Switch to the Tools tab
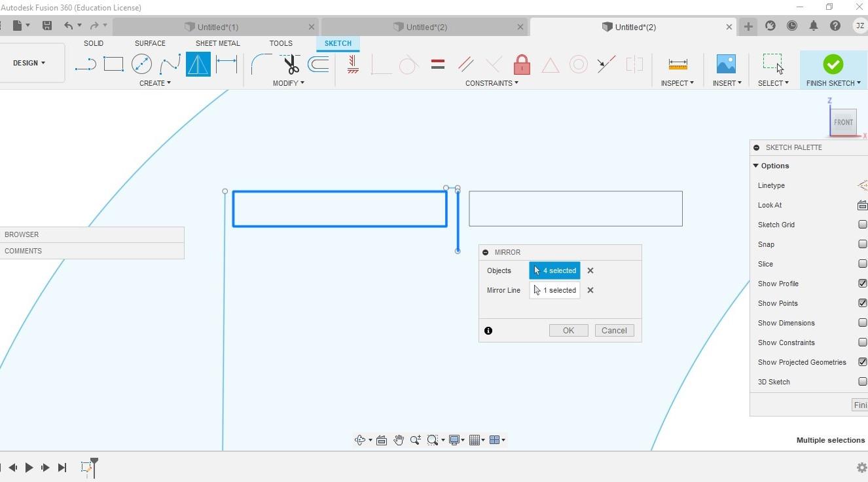Image resolution: width=868 pixels, height=482 pixels. (x=281, y=43)
